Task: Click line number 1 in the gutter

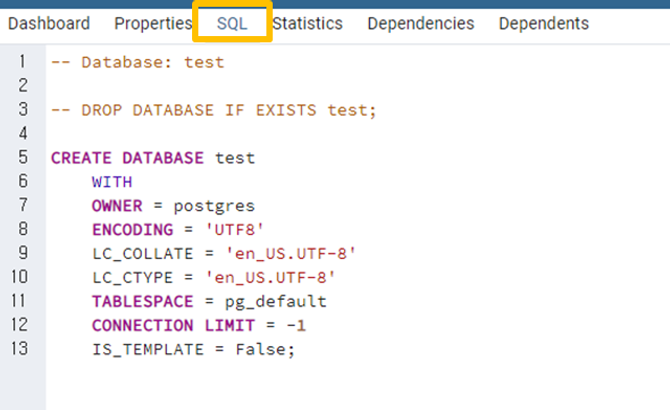Action: (x=23, y=62)
